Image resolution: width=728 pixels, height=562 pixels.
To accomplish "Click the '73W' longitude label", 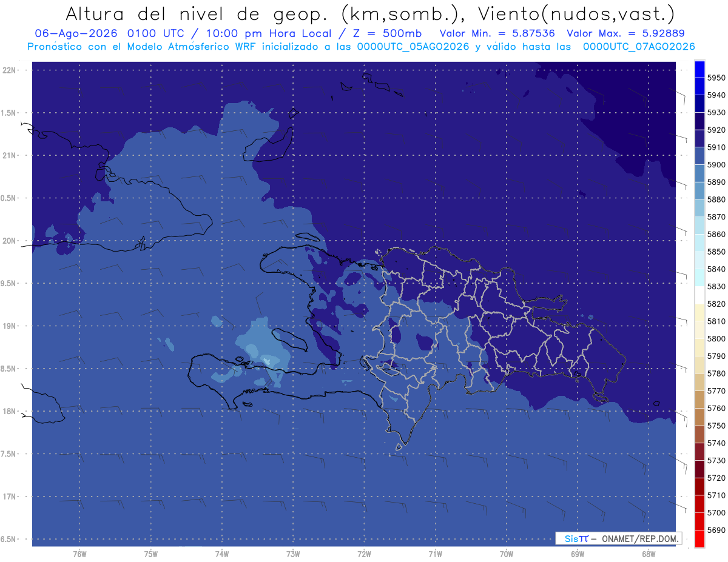I will pyautogui.click(x=293, y=554).
